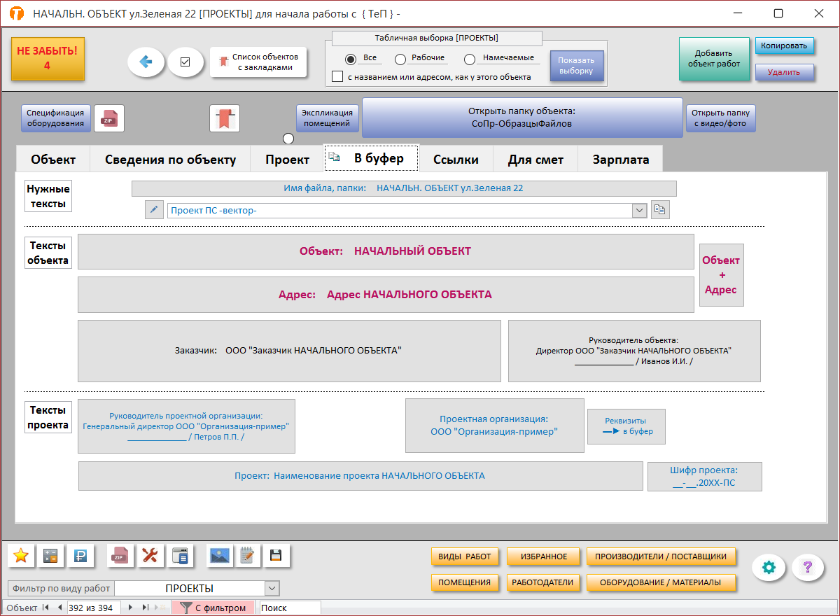The image size is (840, 616).
Task: Switch to the 'Сведения по объекту' tab
Action: (x=170, y=160)
